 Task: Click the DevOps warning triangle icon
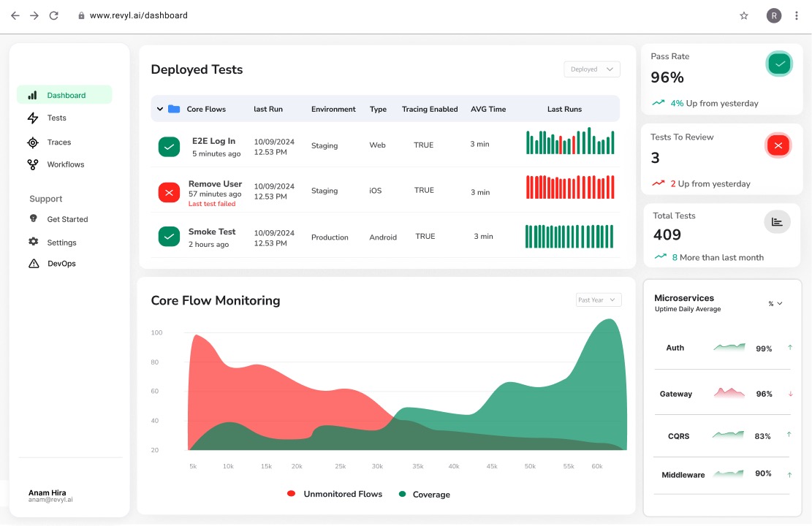pos(33,264)
